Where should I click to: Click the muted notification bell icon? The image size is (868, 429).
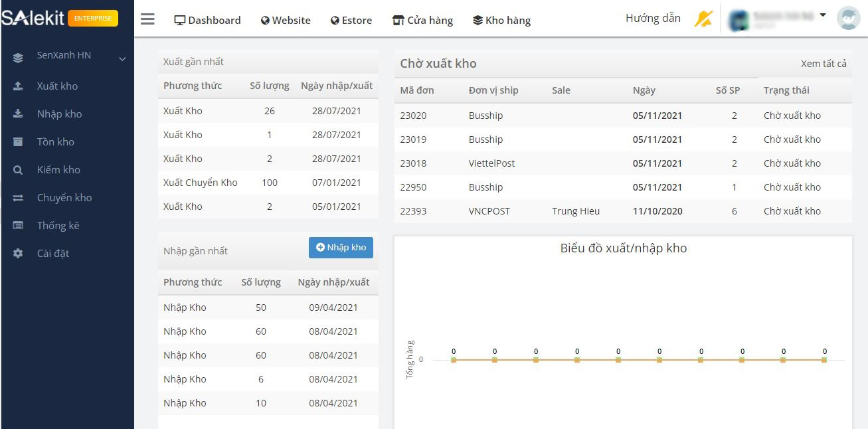703,19
